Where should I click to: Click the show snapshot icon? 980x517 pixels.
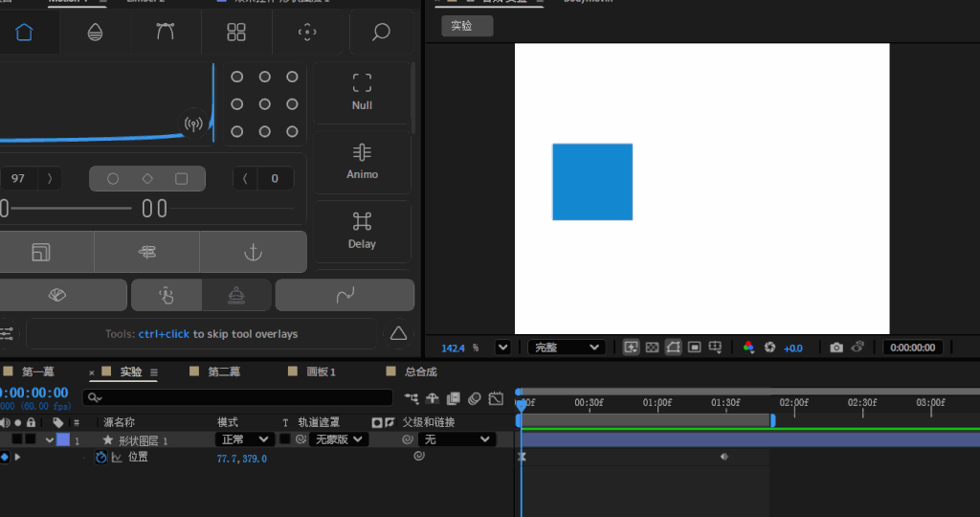point(857,347)
